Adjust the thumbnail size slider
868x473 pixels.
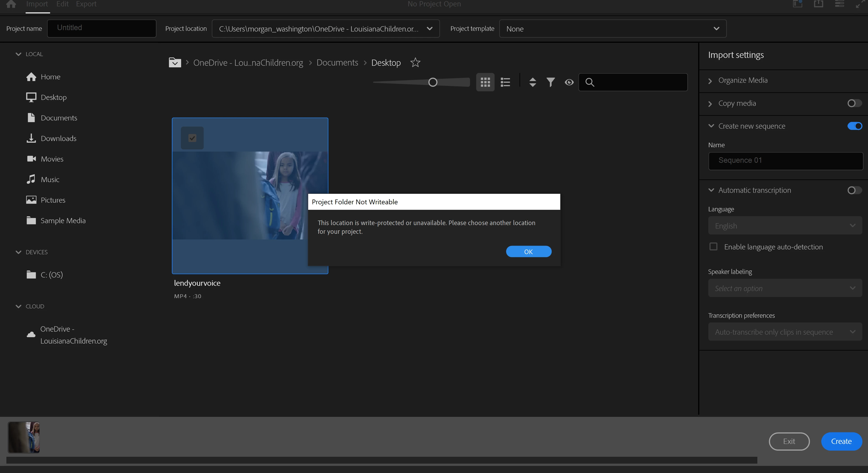click(433, 82)
